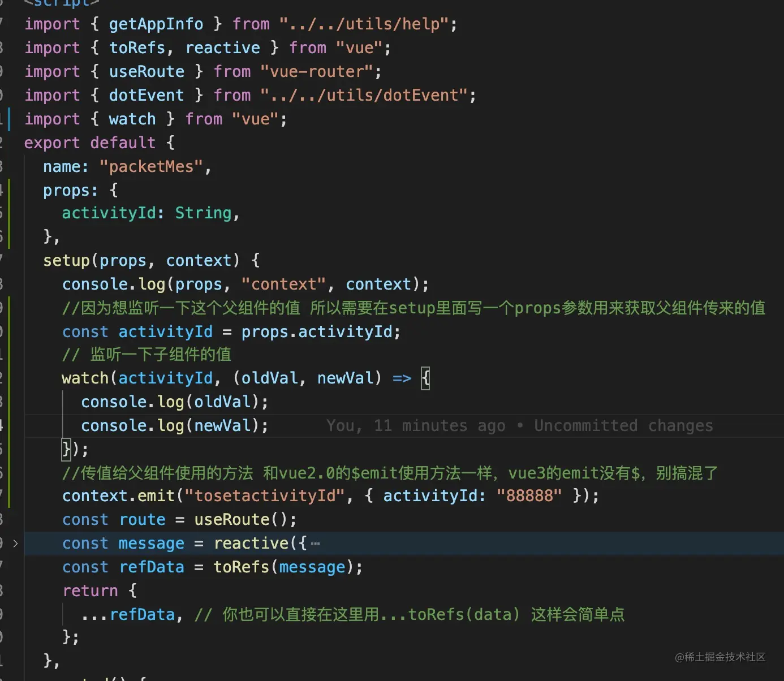Click console.log(newVal) line
This screenshot has width=784, height=681.
point(175,425)
